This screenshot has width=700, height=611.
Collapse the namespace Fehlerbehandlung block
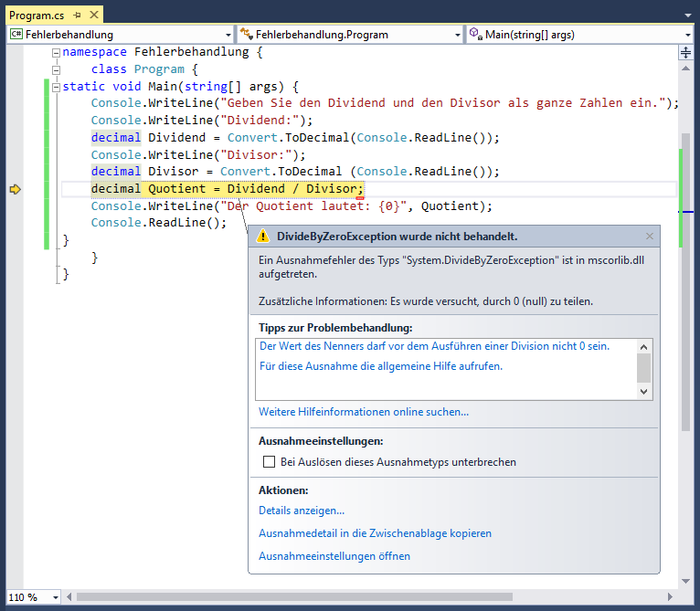pos(57,53)
